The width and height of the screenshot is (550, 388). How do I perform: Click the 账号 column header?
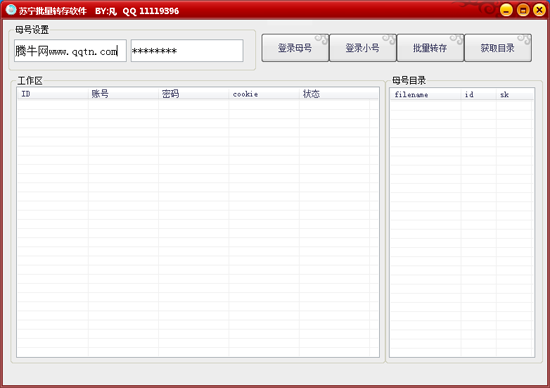coord(123,94)
